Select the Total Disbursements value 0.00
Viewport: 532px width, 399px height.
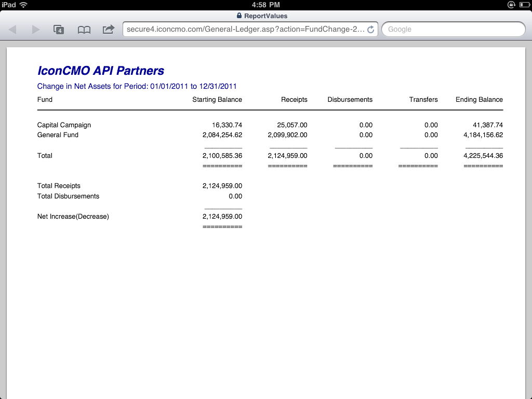pos(235,196)
